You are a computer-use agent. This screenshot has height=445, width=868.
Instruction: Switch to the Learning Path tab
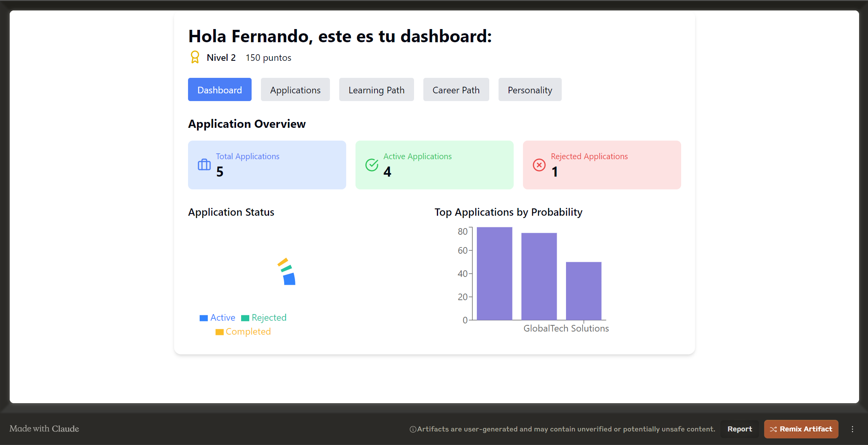tap(377, 89)
